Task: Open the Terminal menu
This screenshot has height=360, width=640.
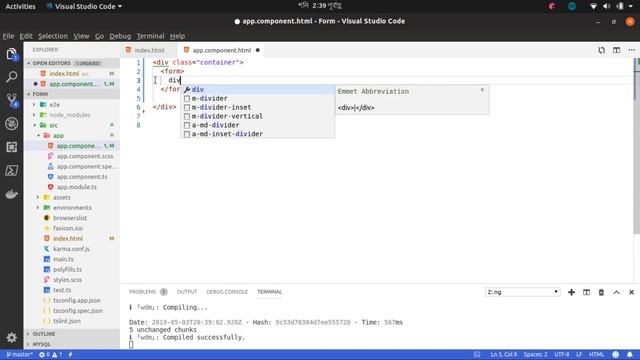Action: (x=151, y=36)
